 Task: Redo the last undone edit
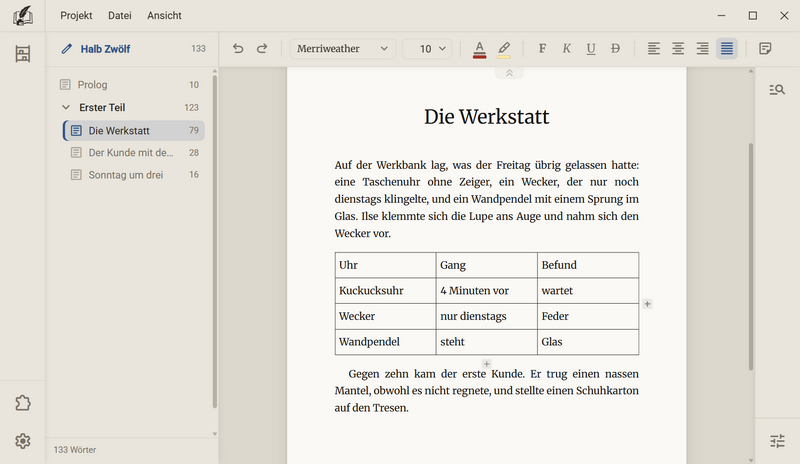[262, 48]
